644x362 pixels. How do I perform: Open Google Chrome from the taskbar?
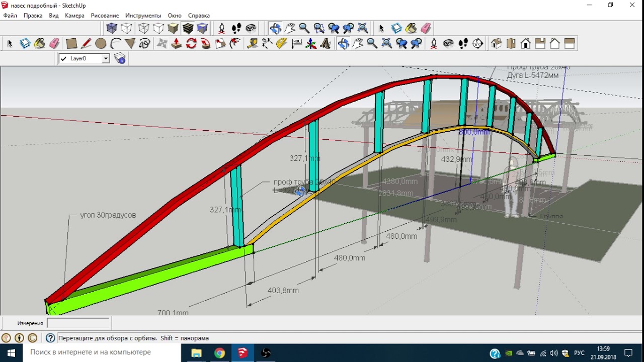tap(219, 353)
